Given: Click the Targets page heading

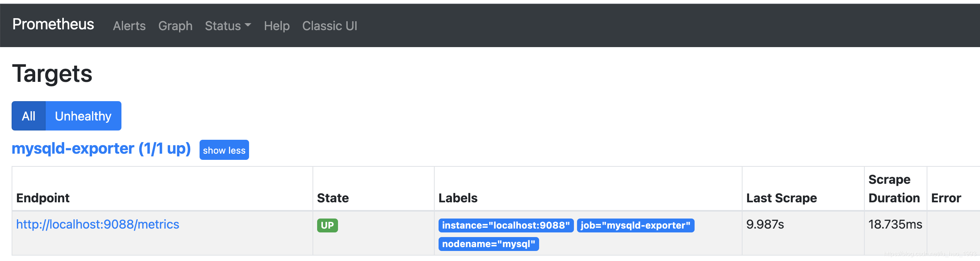Looking at the screenshot, I should tap(52, 74).
